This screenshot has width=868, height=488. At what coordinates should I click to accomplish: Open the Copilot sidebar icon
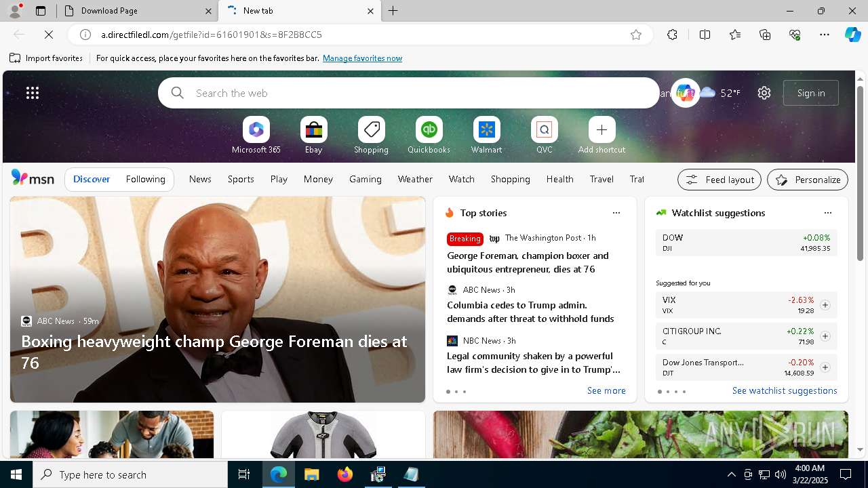[x=852, y=35]
